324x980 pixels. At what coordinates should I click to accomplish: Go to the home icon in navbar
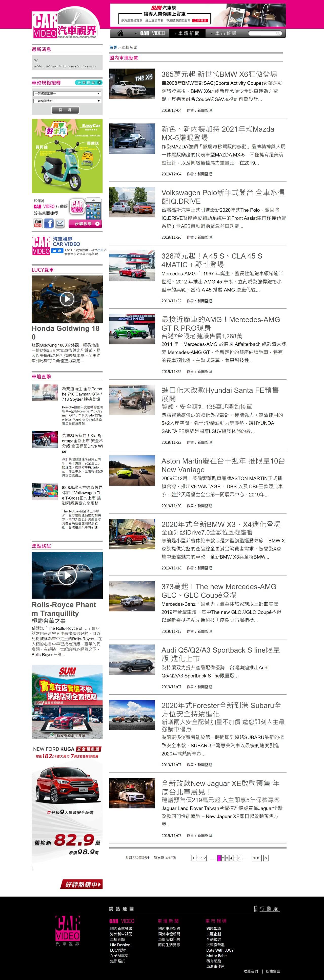pos(120,33)
